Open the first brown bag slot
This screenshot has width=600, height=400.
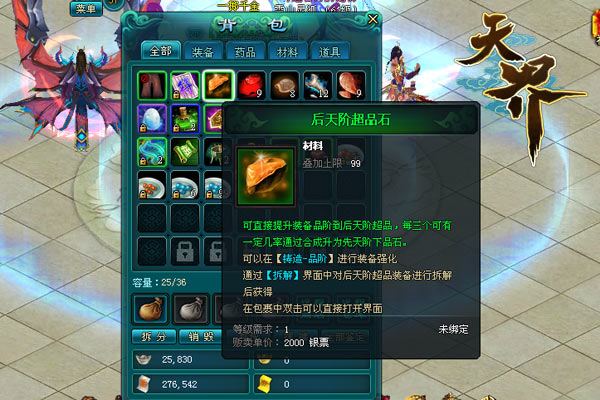pyautogui.click(x=151, y=309)
